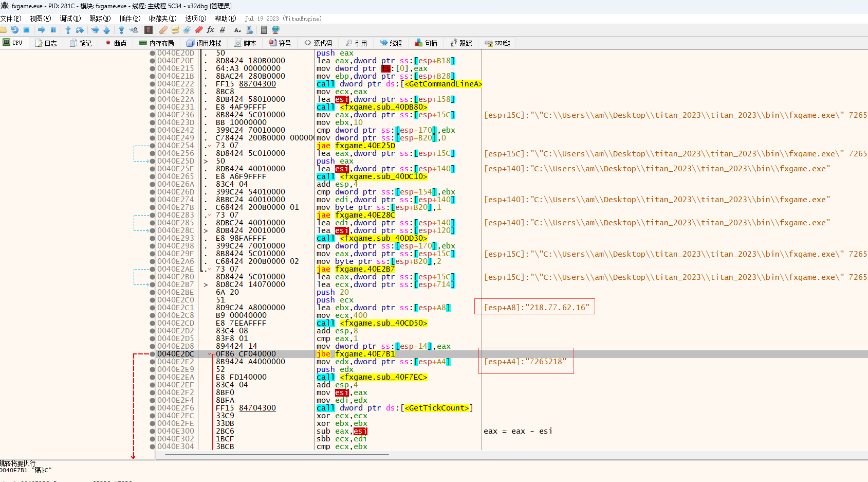
Task: Click the comment [esp+A4]:"7265218"
Action: pos(525,362)
